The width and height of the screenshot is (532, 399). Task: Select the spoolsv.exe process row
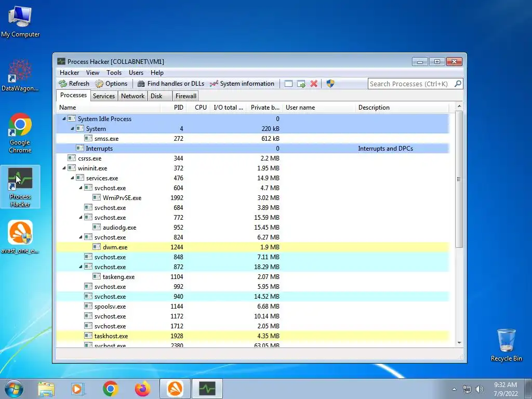tap(253, 307)
